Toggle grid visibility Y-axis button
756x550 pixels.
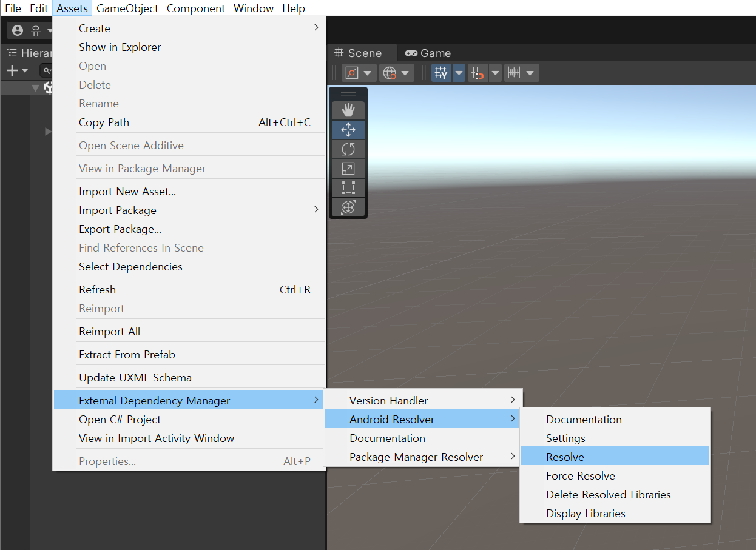(442, 73)
